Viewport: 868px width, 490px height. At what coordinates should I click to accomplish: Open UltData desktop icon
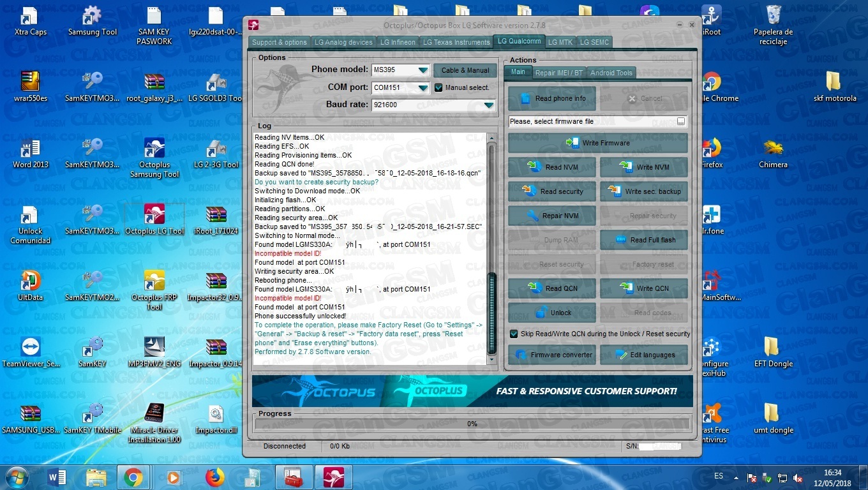point(30,286)
